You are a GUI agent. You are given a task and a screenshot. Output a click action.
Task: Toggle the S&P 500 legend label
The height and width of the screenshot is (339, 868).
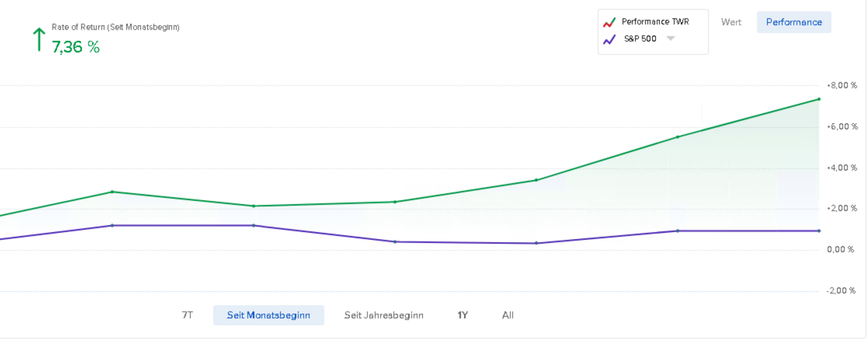[640, 39]
